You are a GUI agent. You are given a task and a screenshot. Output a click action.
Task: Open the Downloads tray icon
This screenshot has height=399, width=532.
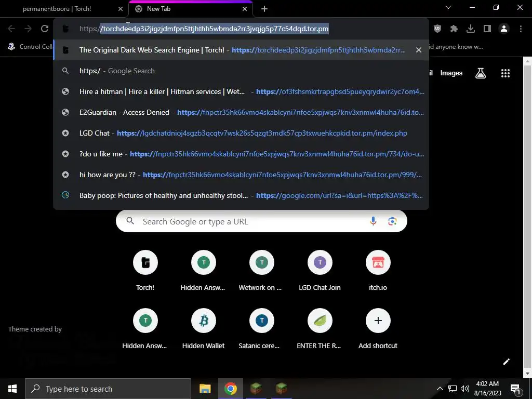pos(471,29)
